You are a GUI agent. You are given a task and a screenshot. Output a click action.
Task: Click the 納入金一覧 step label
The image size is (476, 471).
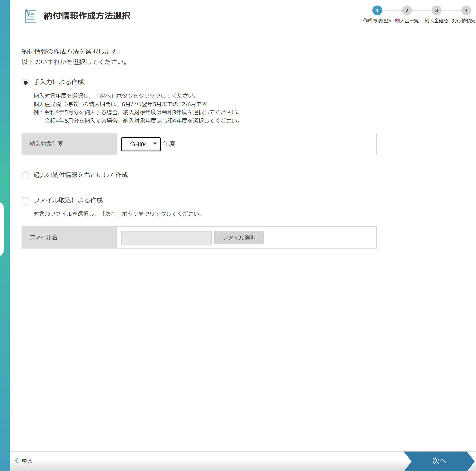pyautogui.click(x=407, y=21)
